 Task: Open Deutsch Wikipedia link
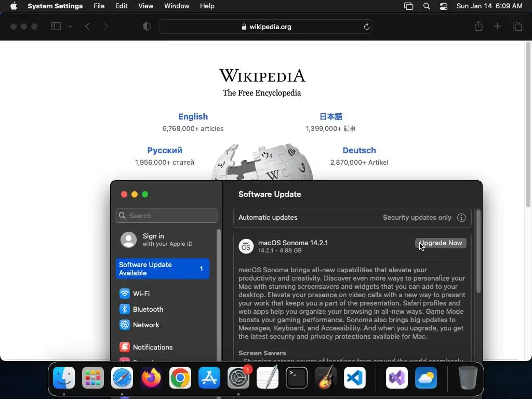359,150
